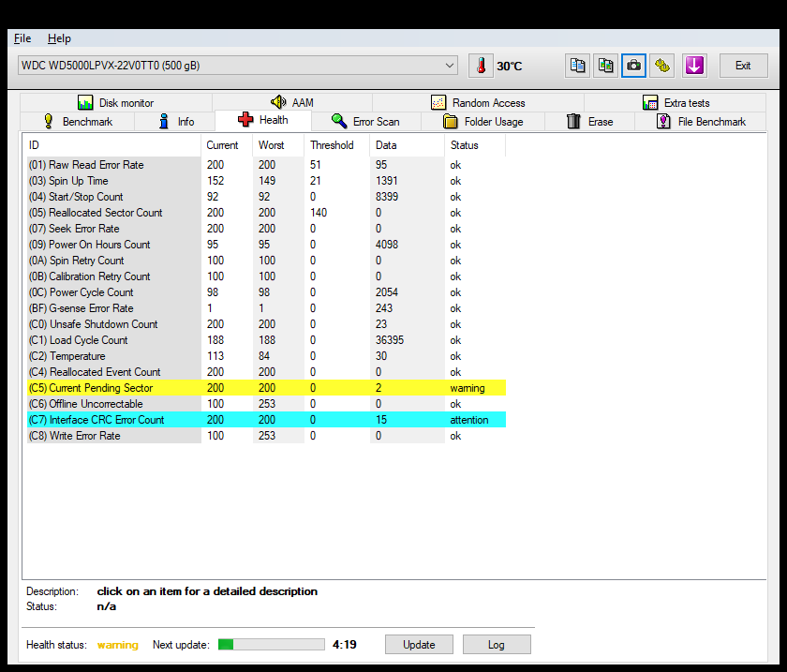Click the Next update progress bar
The width and height of the screenshot is (787, 672).
(x=271, y=644)
